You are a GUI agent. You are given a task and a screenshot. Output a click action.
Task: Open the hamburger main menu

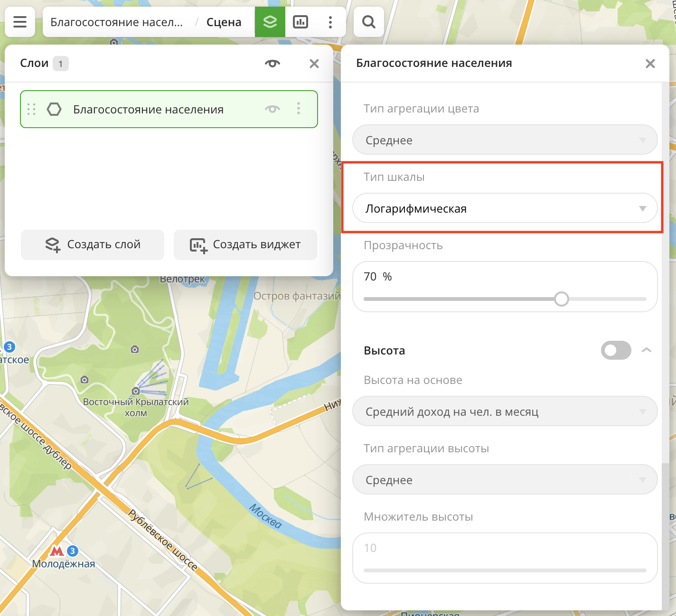(x=20, y=22)
